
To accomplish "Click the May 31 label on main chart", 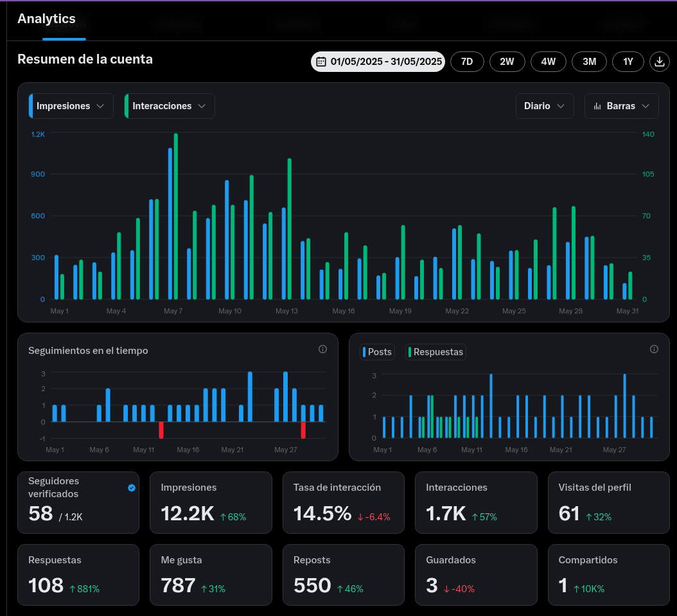I will click(x=628, y=311).
